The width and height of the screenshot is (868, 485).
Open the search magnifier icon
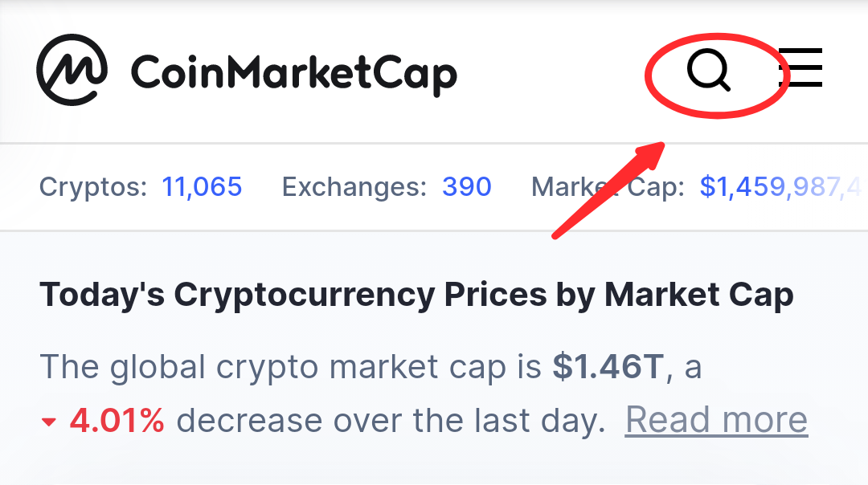(709, 70)
